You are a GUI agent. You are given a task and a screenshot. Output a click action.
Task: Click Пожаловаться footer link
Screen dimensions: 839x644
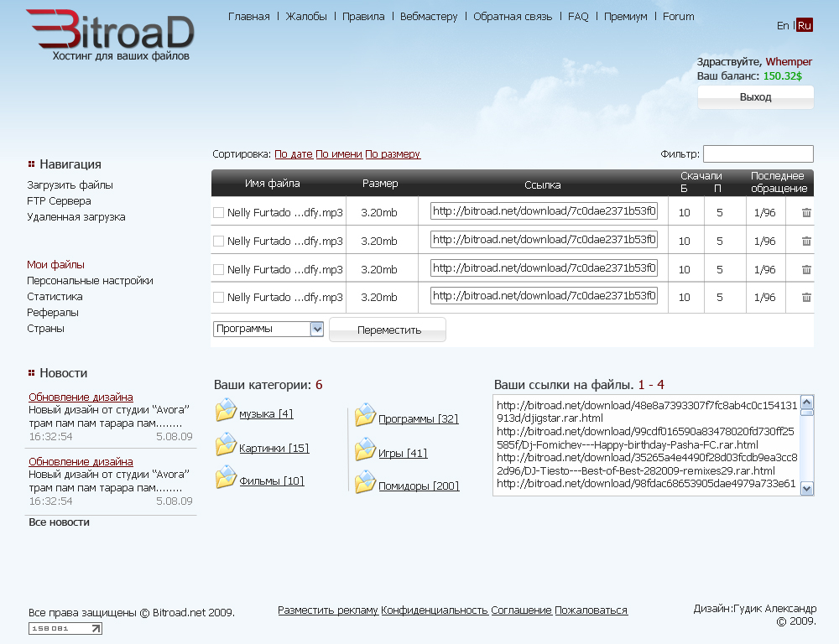click(591, 610)
